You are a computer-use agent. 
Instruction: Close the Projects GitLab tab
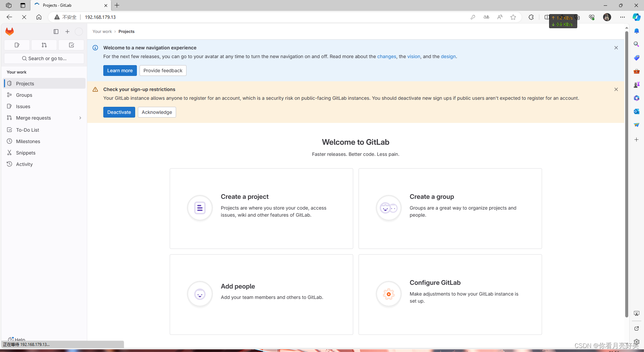(x=106, y=5)
